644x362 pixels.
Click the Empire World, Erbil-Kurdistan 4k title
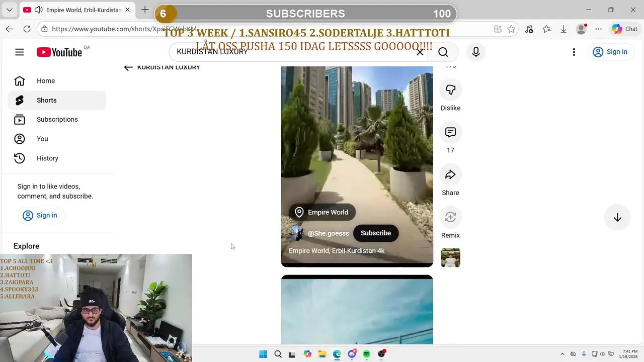pos(337,251)
